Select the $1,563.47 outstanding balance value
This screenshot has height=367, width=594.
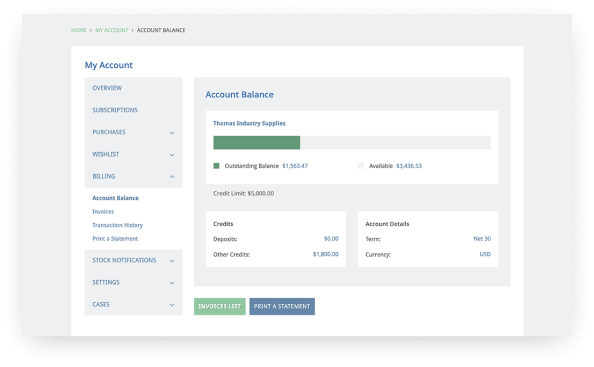295,166
